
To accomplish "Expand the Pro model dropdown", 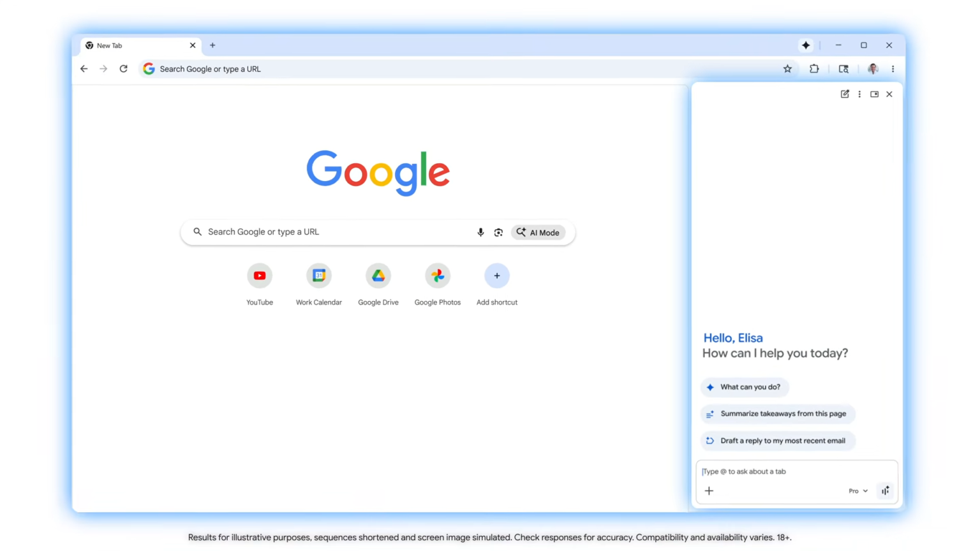I will coord(858,490).
